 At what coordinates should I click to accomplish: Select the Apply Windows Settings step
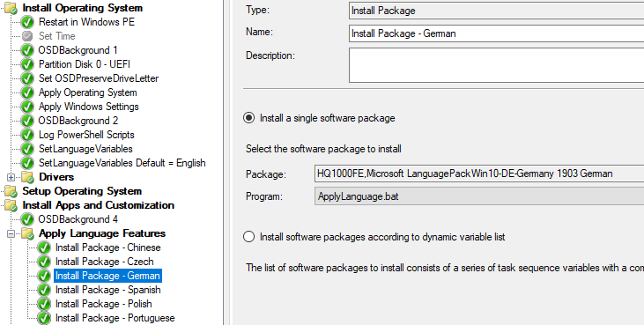pyautogui.click(x=89, y=107)
